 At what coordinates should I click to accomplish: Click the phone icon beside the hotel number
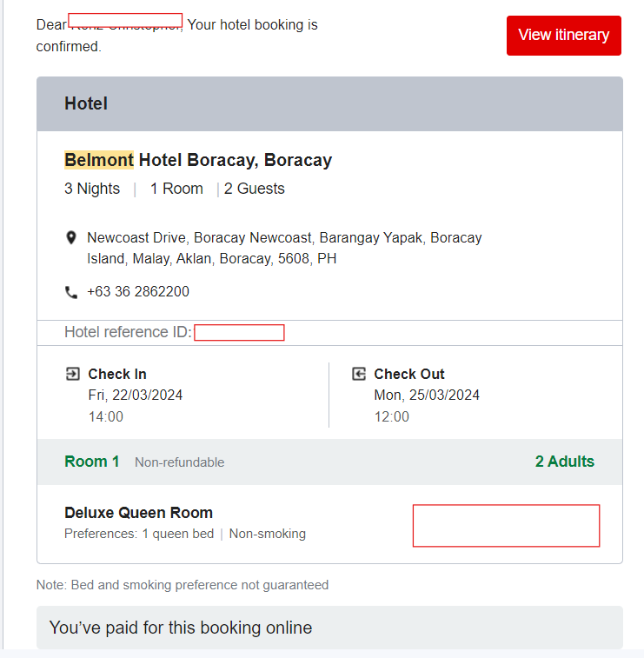point(71,292)
